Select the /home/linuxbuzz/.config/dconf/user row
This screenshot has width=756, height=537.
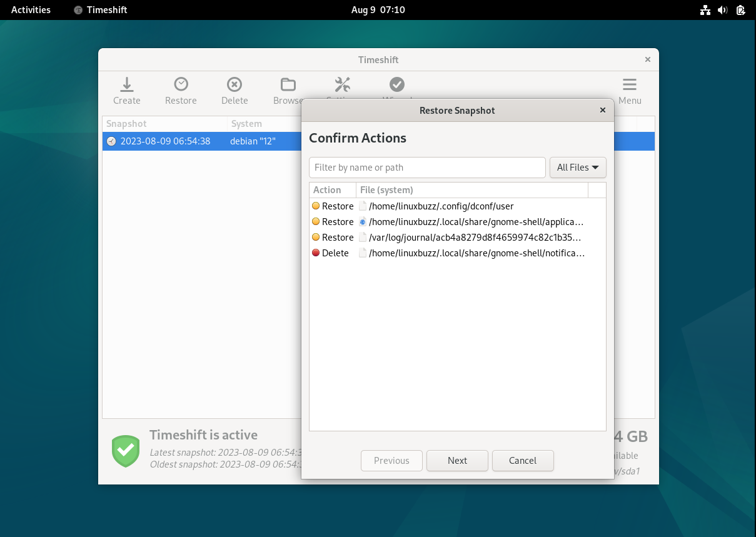tap(457, 206)
